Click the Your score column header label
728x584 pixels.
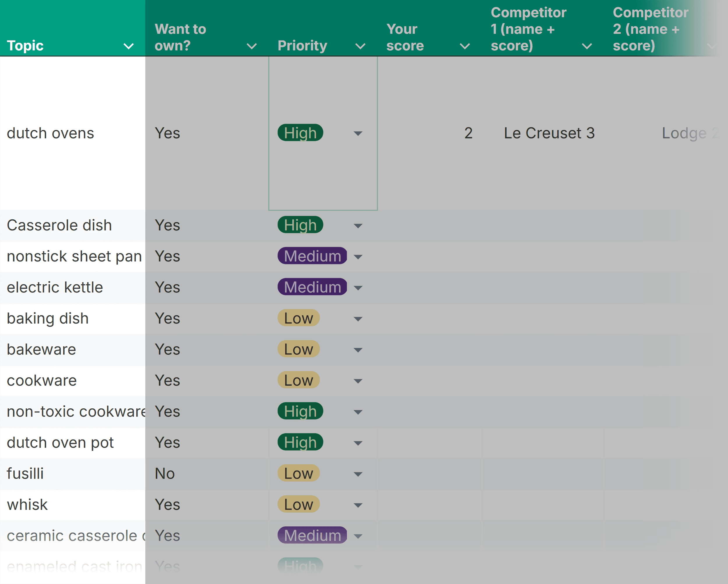coord(405,37)
